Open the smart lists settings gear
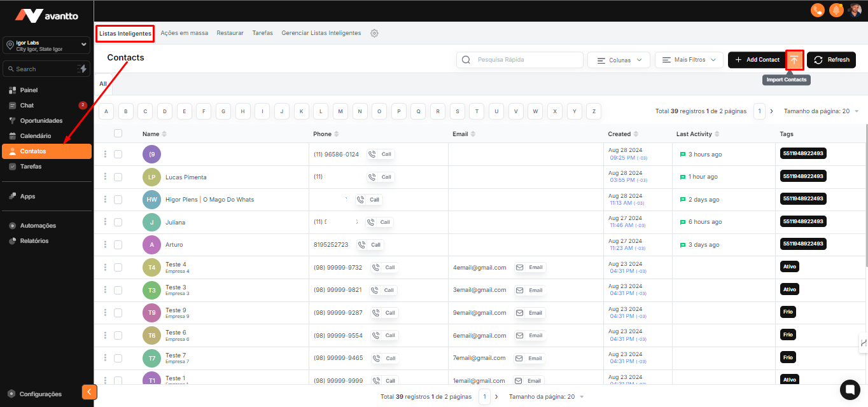The image size is (868, 407). [x=374, y=33]
